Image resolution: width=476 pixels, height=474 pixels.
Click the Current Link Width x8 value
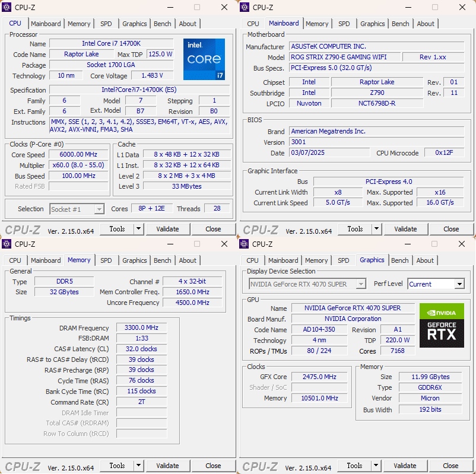(338, 192)
